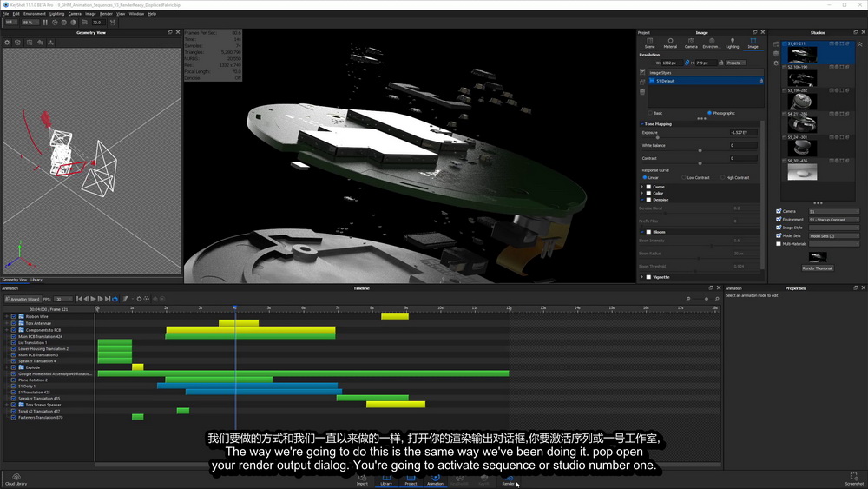Open the Window menu
This screenshot has width=868, height=489.
(x=136, y=14)
